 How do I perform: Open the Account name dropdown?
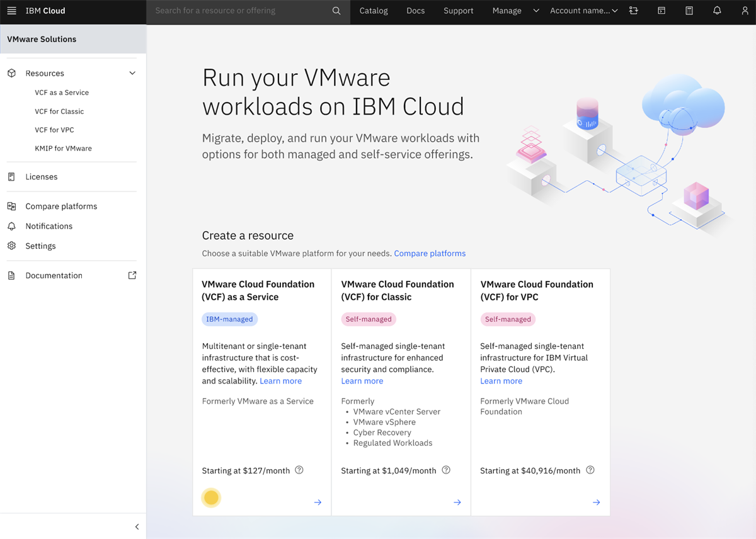583,11
